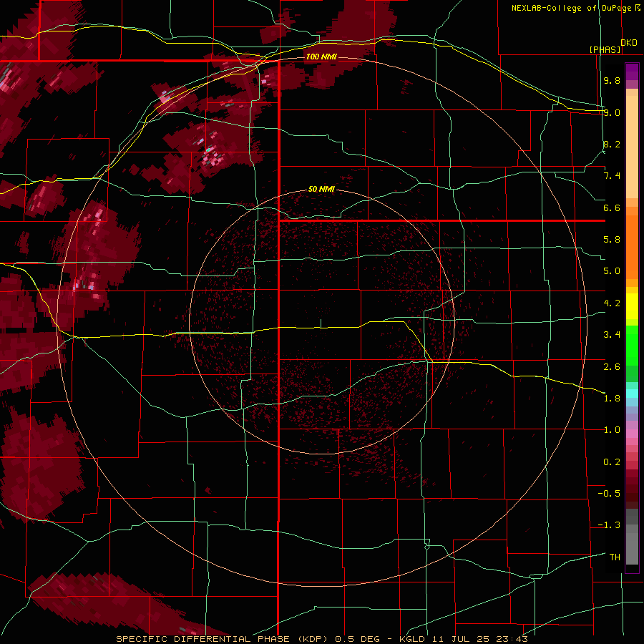Click the 7.4 scale value
Screen dimensions: 644x644
[612, 176]
